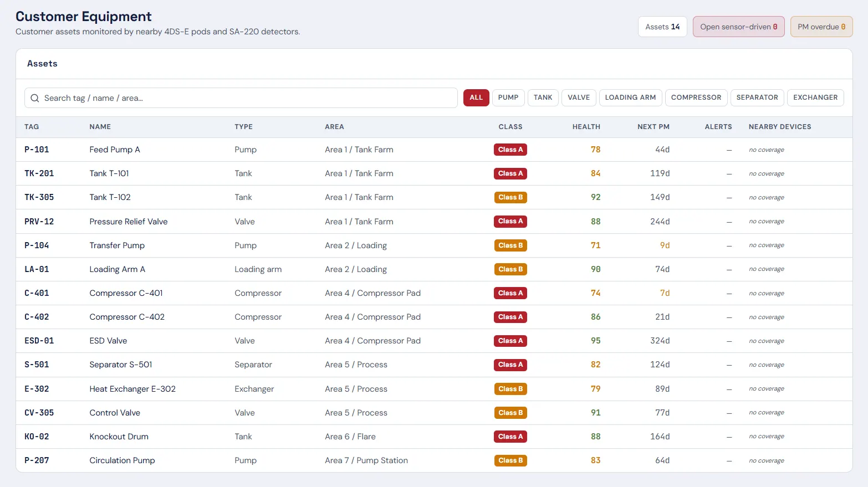Click Area 7 / Pump Station cell

pos(366,460)
